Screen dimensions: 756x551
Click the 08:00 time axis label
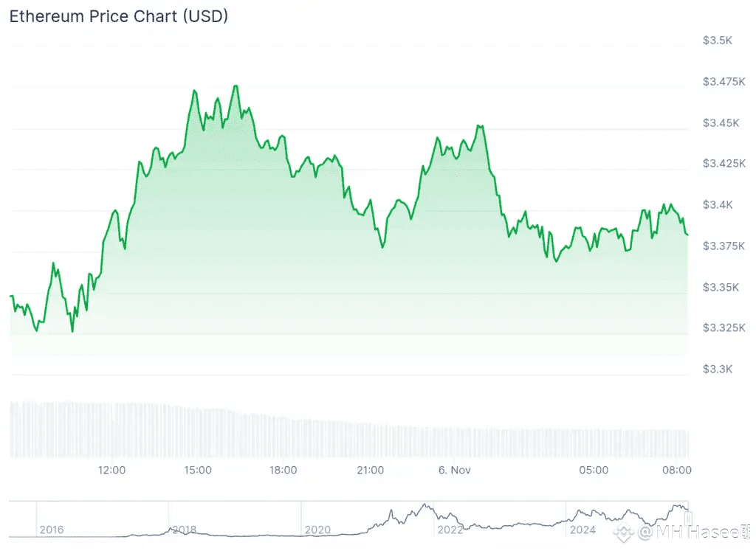tap(678, 470)
